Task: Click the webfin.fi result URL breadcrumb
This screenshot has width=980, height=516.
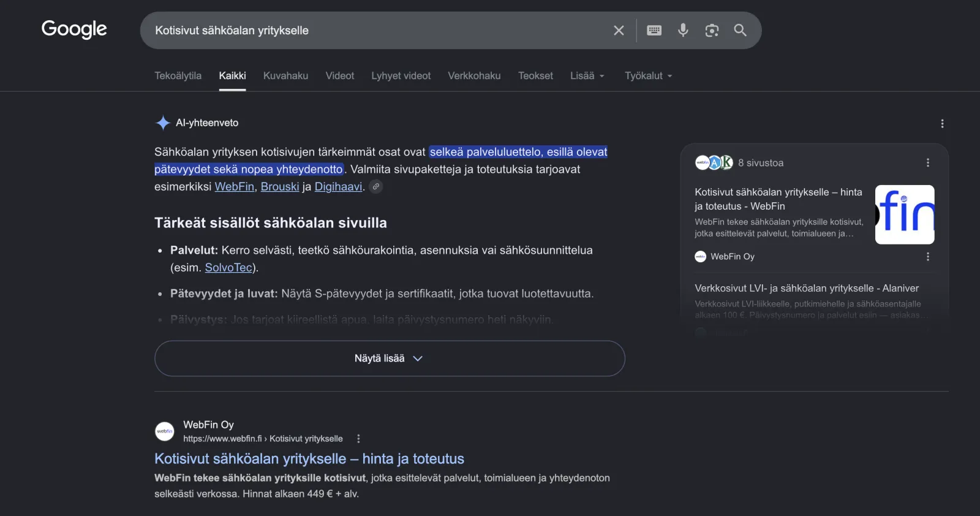Action: [x=263, y=439]
